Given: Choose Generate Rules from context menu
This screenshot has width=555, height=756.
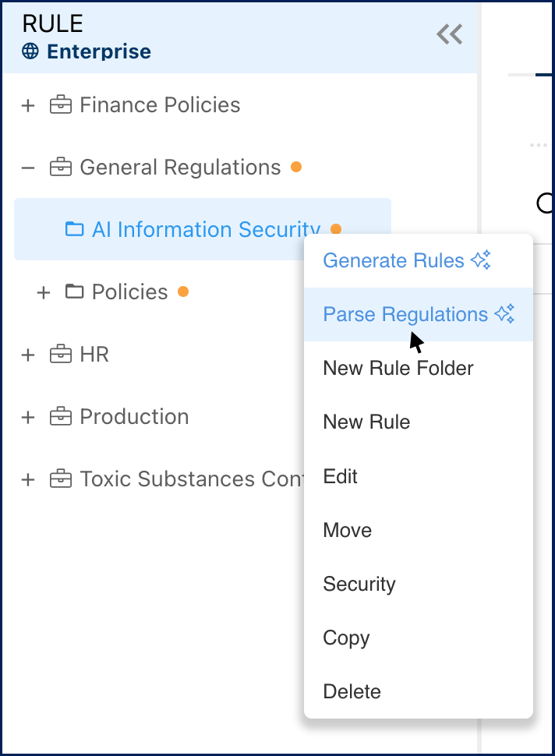Looking at the screenshot, I should tap(406, 260).
